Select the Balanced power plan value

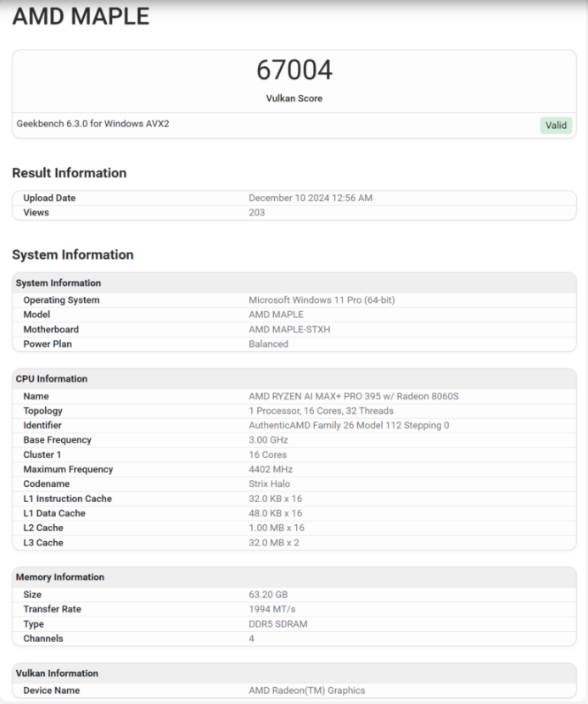269,344
